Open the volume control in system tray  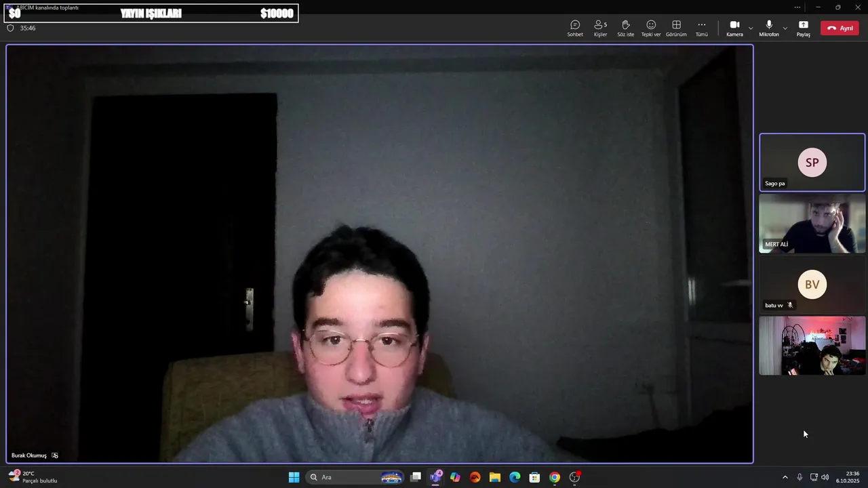[825, 477]
